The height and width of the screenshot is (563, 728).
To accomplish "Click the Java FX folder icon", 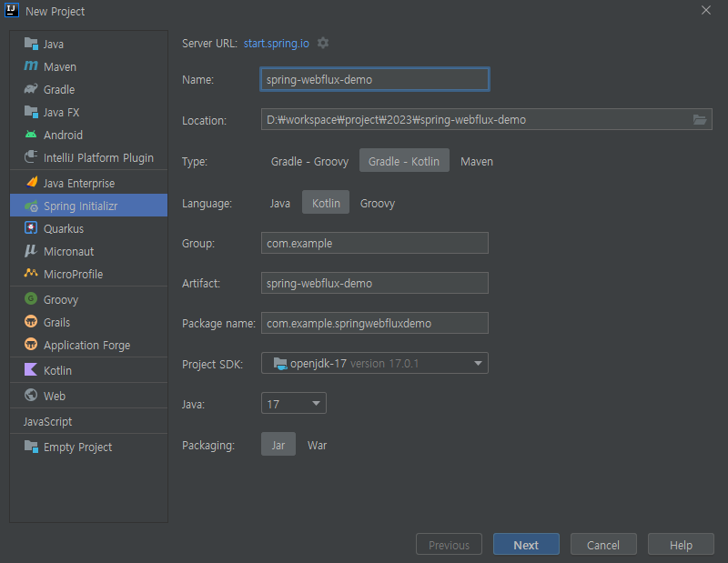I will 31,112.
